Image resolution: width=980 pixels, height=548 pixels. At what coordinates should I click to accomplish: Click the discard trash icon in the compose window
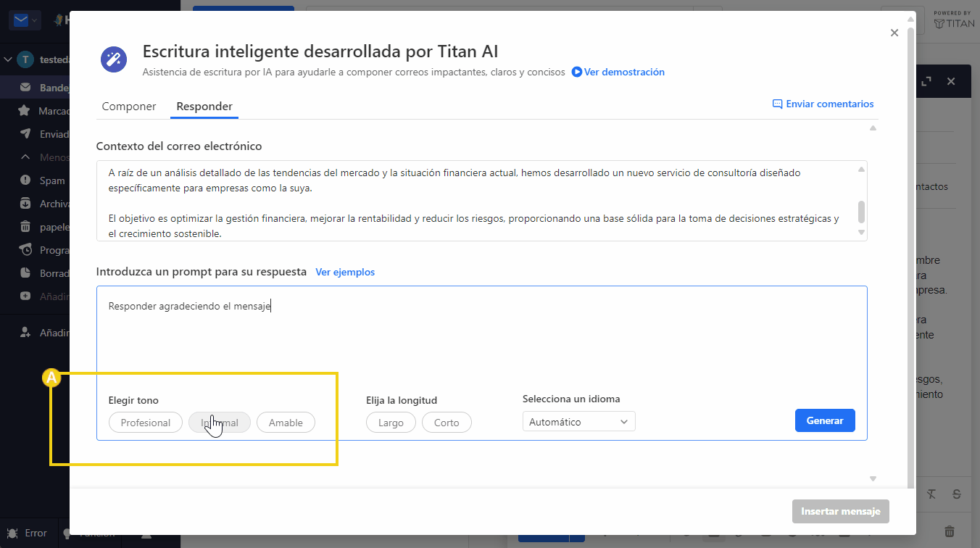tap(950, 532)
